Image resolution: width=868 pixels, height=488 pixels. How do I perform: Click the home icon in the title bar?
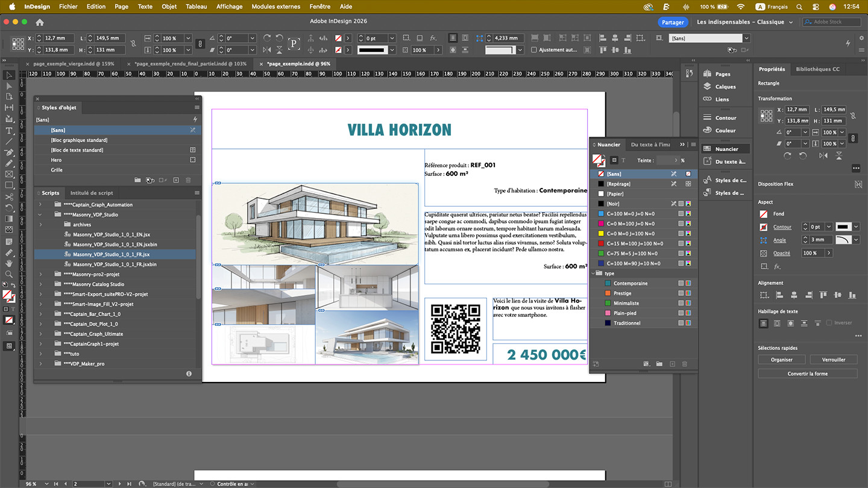click(x=40, y=22)
